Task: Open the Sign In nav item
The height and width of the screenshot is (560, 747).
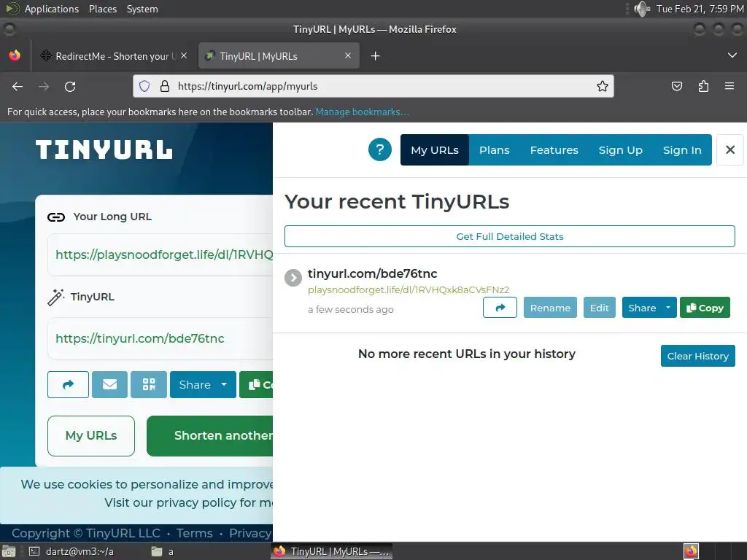Action: coord(682,149)
